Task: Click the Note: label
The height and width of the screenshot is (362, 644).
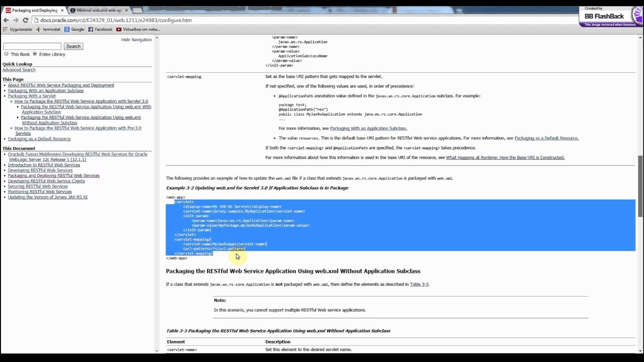Action: click(x=220, y=300)
